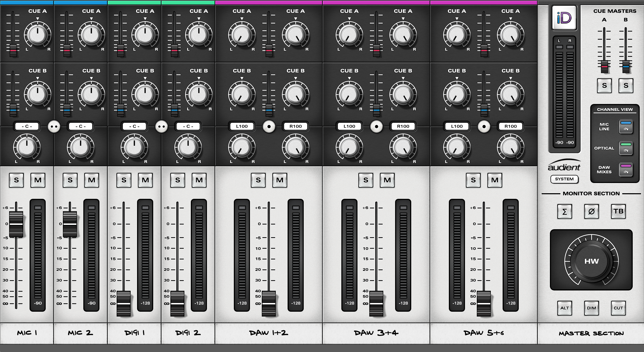Activate the talkback (TB) button
Screen dimensions: 644x352
(618, 211)
